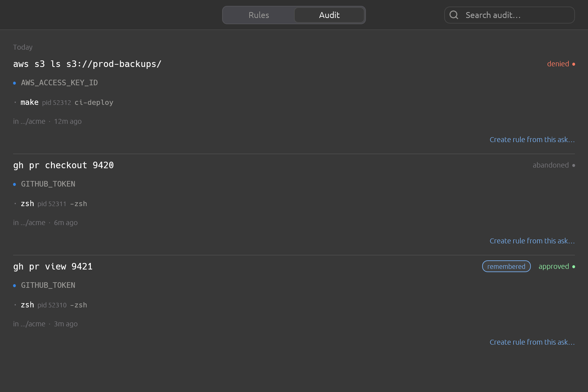Focus the Search audit input field
This screenshot has height=392, width=588.
click(510, 15)
